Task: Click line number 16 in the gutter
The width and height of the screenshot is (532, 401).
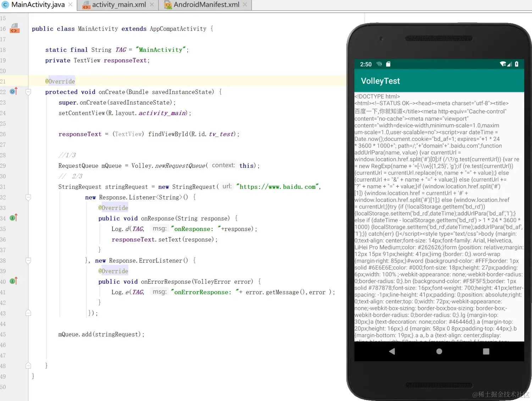Action: (x=3, y=29)
